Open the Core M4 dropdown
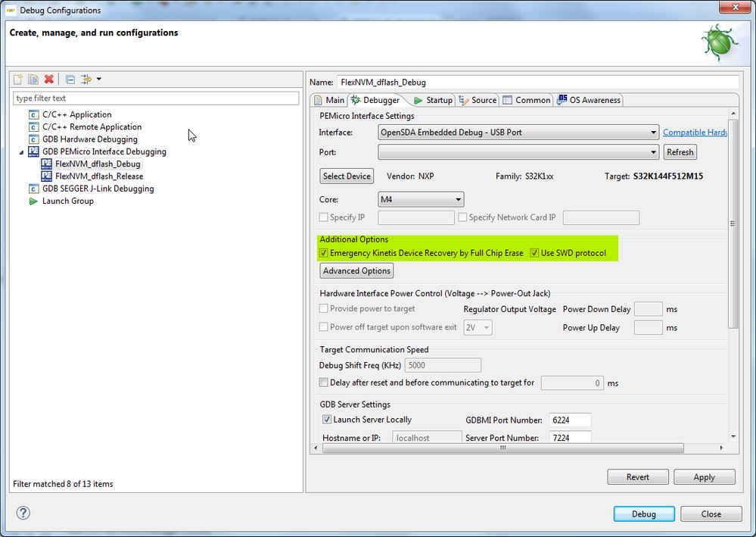The width and height of the screenshot is (756, 537). click(x=421, y=199)
